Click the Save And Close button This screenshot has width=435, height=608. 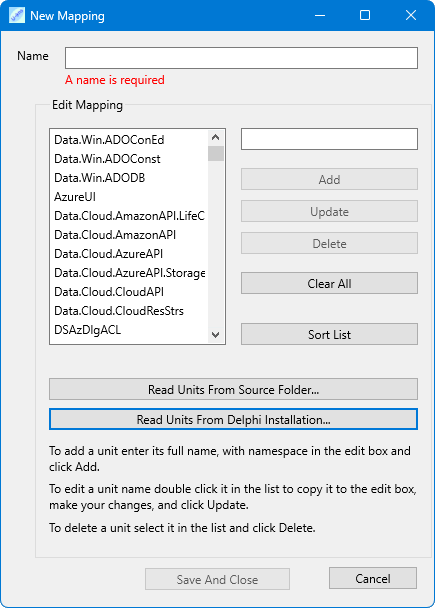[218, 579]
